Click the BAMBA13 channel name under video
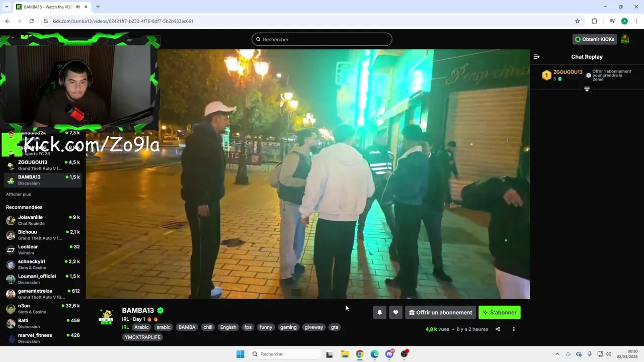Image resolution: width=644 pixels, height=362 pixels. (x=138, y=310)
